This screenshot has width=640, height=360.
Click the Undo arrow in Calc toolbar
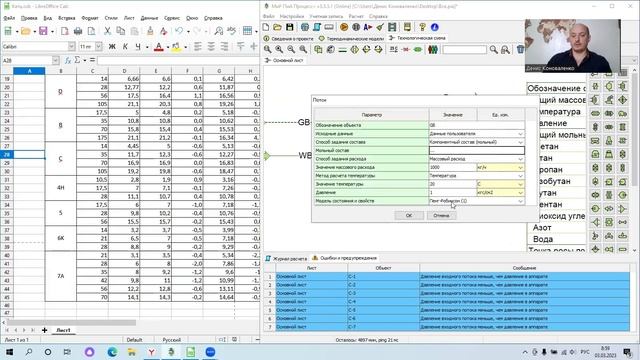tap(179, 31)
